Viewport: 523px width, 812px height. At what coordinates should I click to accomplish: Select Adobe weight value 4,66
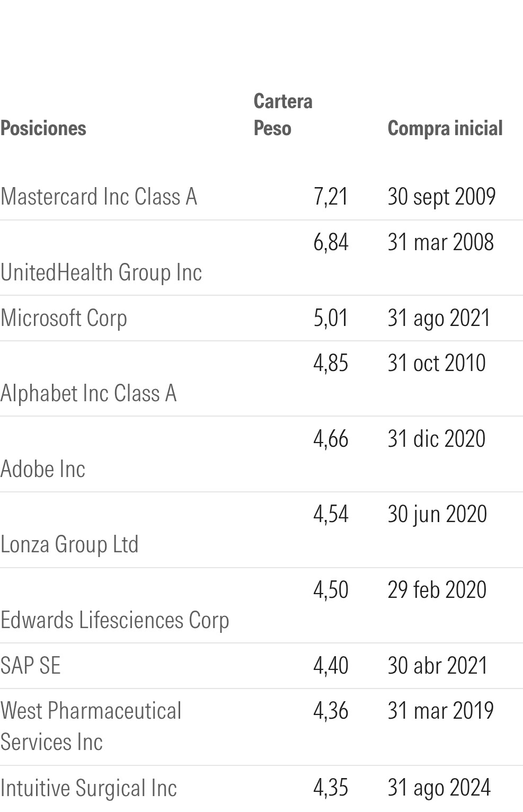(331, 439)
